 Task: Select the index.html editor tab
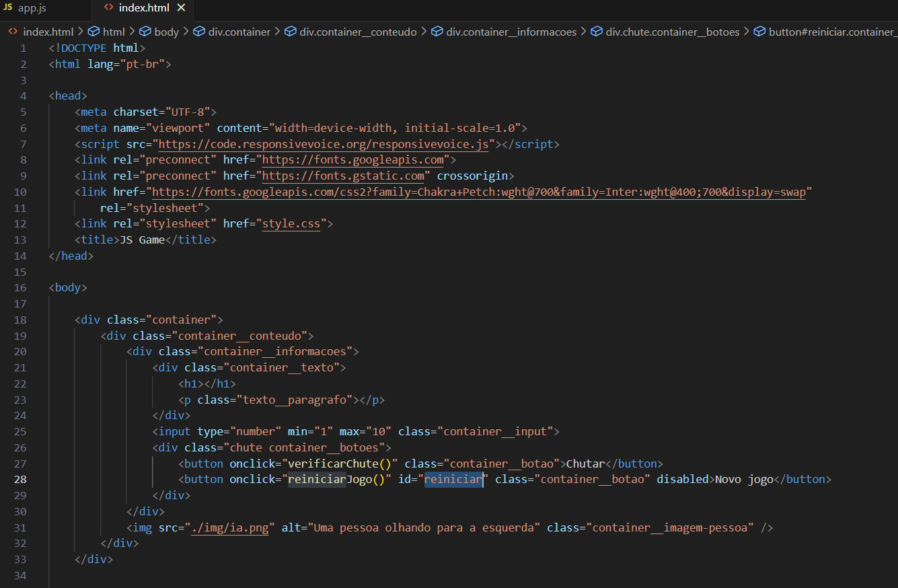pos(145,9)
